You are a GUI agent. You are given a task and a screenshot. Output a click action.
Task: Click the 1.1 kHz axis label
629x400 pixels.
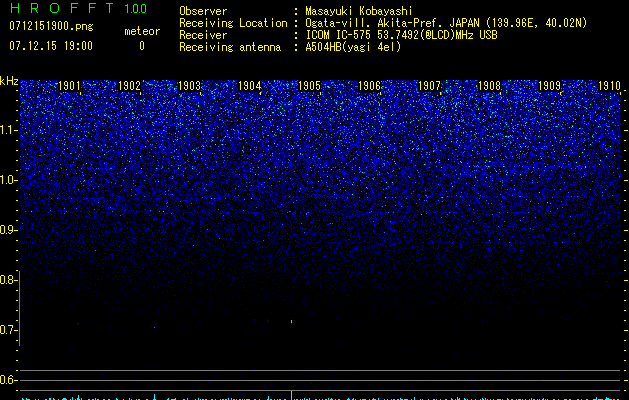(x=8, y=130)
